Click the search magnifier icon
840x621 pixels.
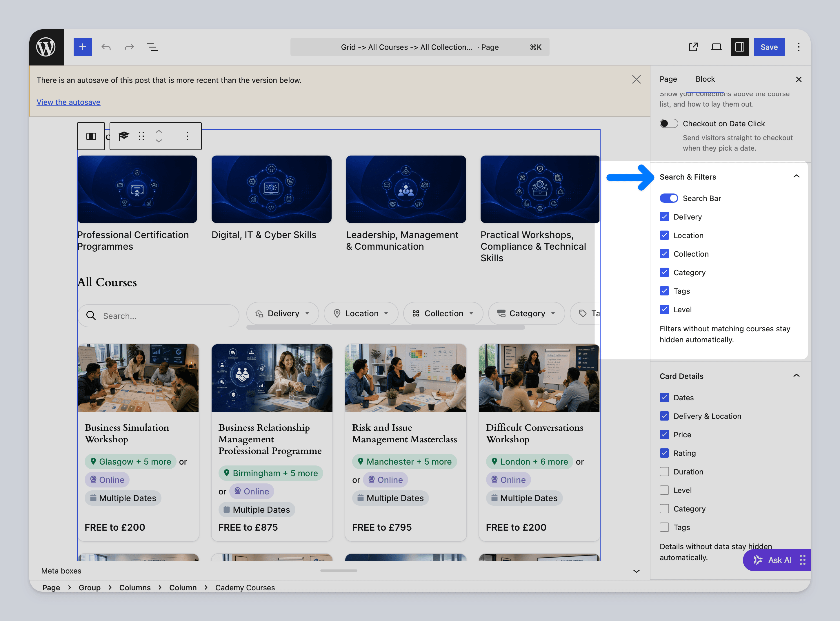tap(91, 315)
